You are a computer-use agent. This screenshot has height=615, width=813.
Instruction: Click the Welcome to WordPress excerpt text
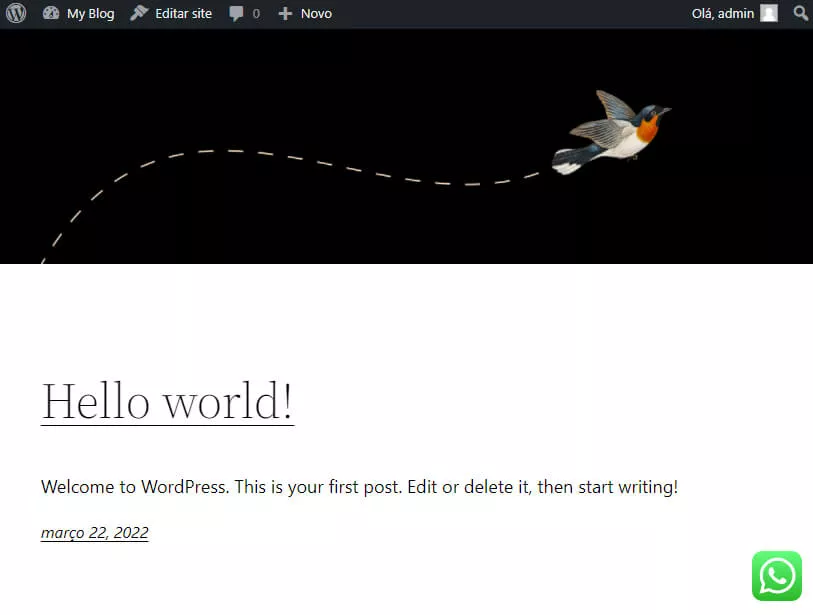tap(359, 487)
